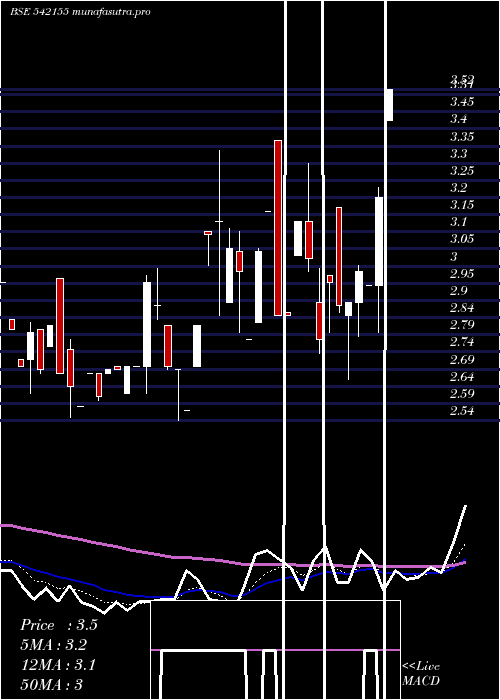
Task: Select the 3 price axis label
Action: [454, 257]
